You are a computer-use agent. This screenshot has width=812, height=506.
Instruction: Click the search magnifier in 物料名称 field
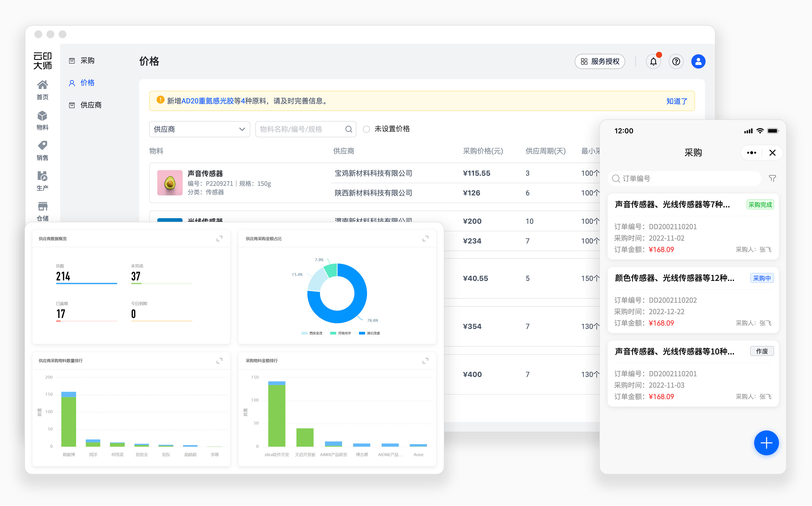coord(349,129)
